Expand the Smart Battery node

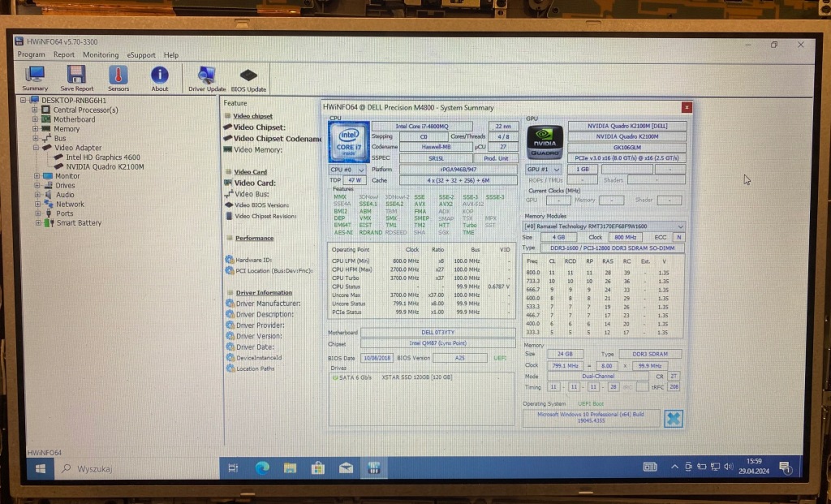(x=38, y=222)
